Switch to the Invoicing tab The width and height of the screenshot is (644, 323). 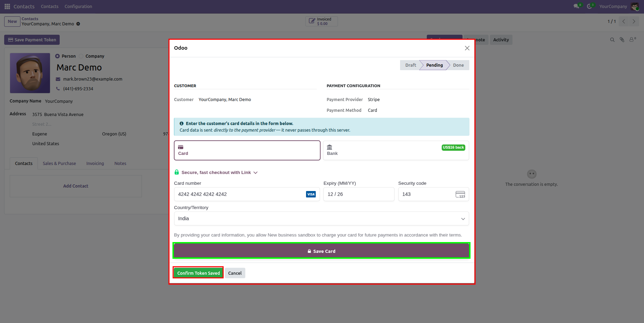[x=95, y=164]
